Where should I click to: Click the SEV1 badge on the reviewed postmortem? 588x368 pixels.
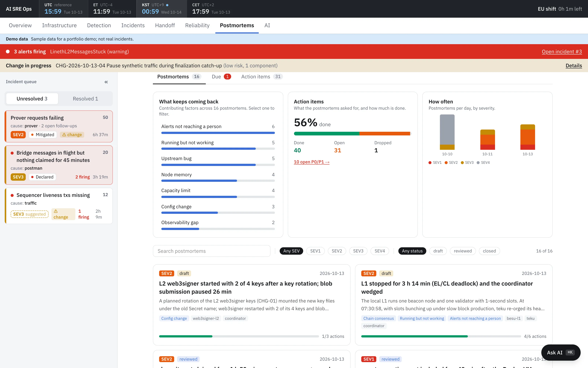(369, 359)
